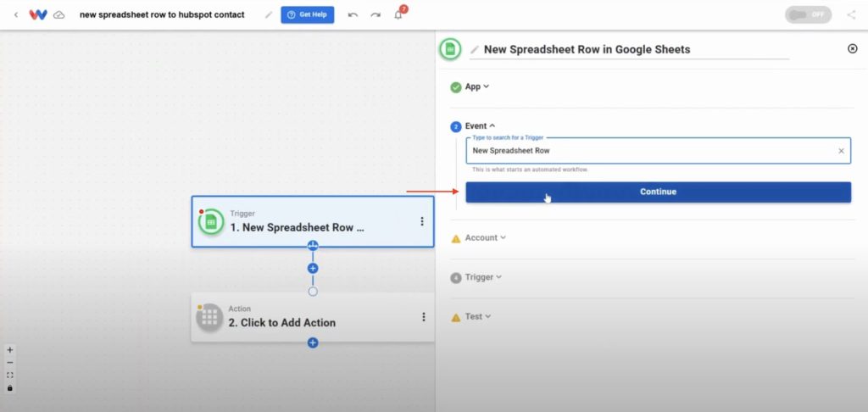Open the Action step three-dot menu
This screenshot has height=412, width=868.
[424, 317]
